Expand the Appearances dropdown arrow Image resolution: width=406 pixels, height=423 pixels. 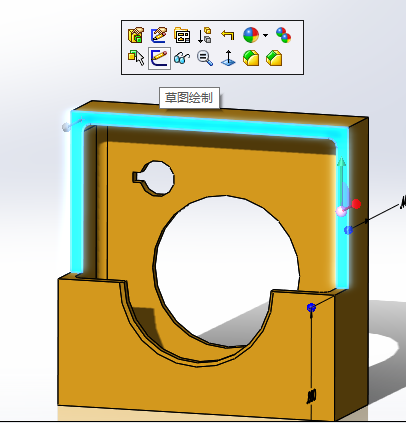coord(265,35)
